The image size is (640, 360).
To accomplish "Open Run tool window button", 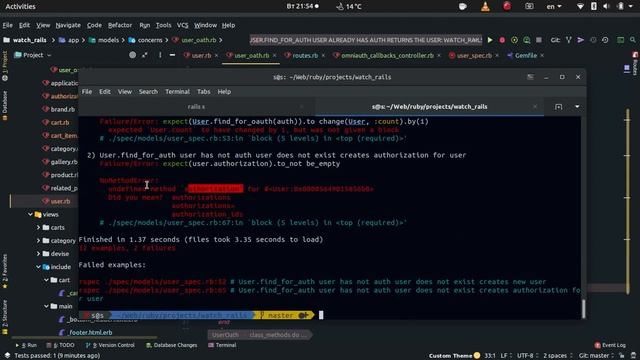I will click(x=26, y=345).
